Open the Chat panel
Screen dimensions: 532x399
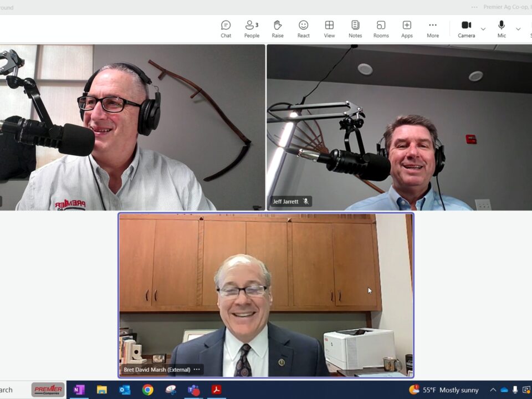tap(226, 29)
